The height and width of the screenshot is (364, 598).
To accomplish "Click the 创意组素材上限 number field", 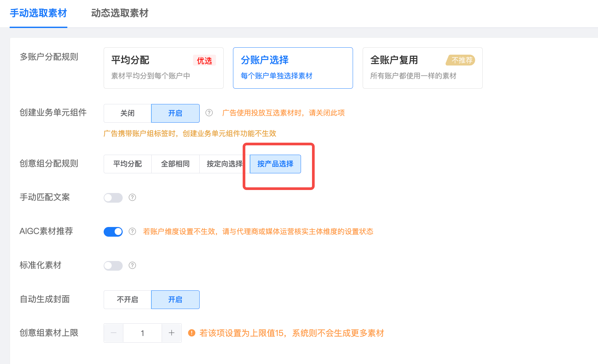I will click(x=142, y=333).
